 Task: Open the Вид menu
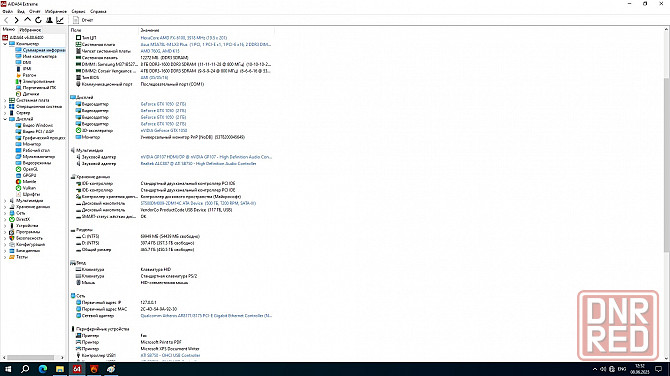21,12
